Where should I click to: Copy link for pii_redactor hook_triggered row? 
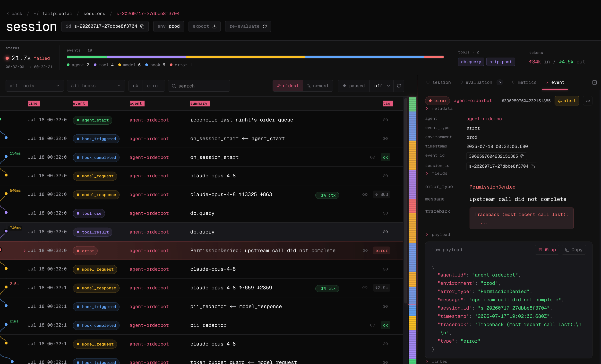385,306
